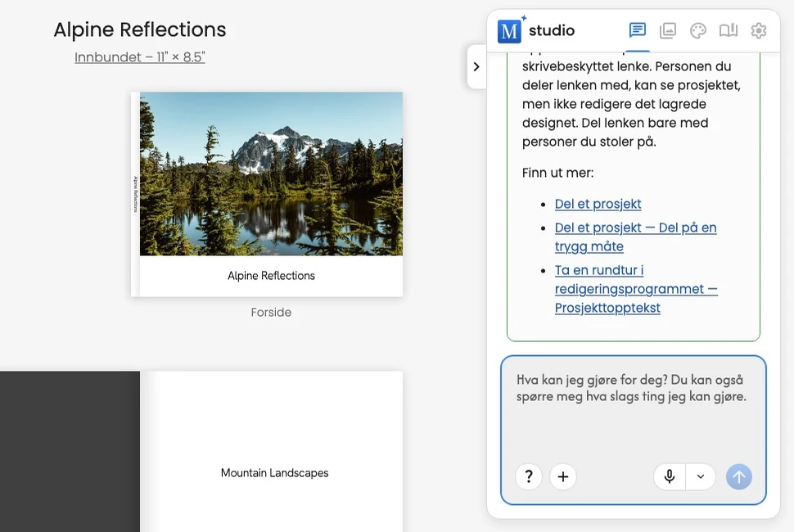Viewport: 794px width, 532px height.
Task: Open the chat messages tab icon
Action: click(x=637, y=30)
